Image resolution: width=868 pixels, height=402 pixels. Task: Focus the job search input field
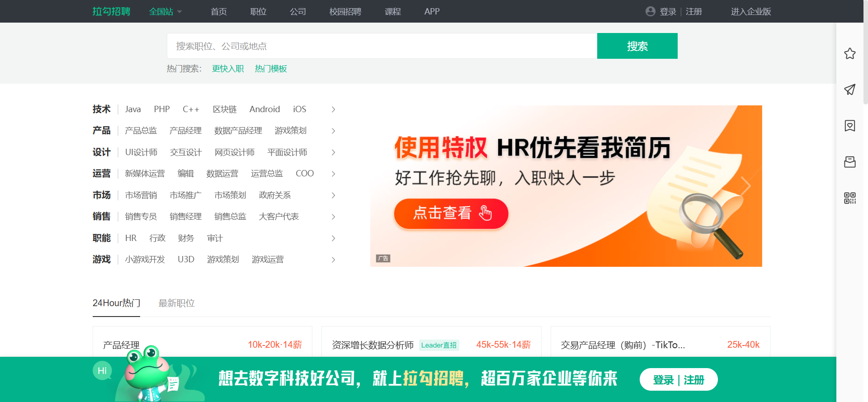(382, 46)
